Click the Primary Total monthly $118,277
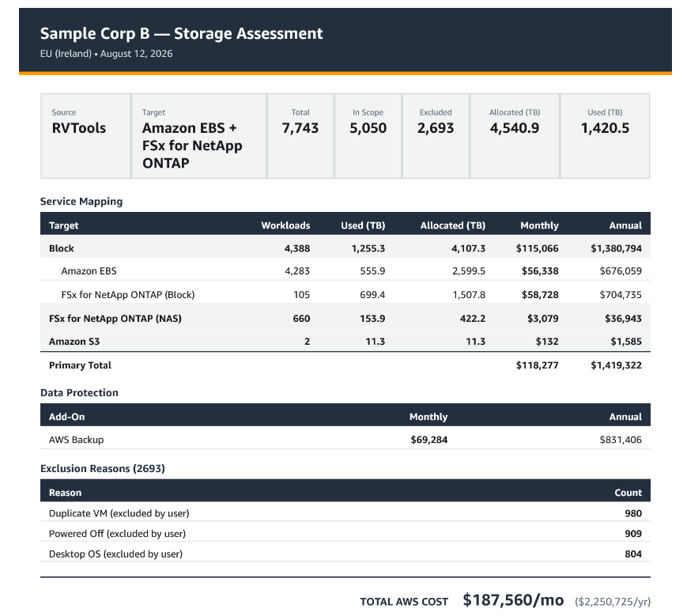The width and height of the screenshot is (687, 616). tap(537, 365)
